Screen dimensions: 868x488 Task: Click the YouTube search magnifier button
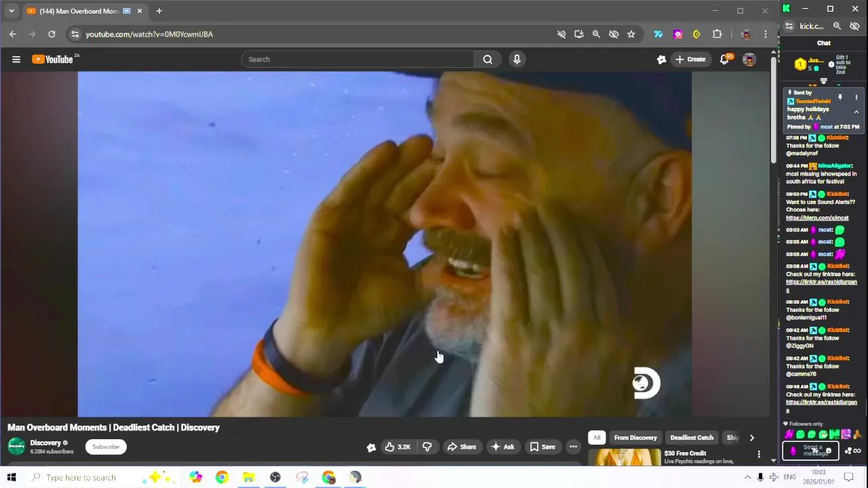click(x=488, y=60)
